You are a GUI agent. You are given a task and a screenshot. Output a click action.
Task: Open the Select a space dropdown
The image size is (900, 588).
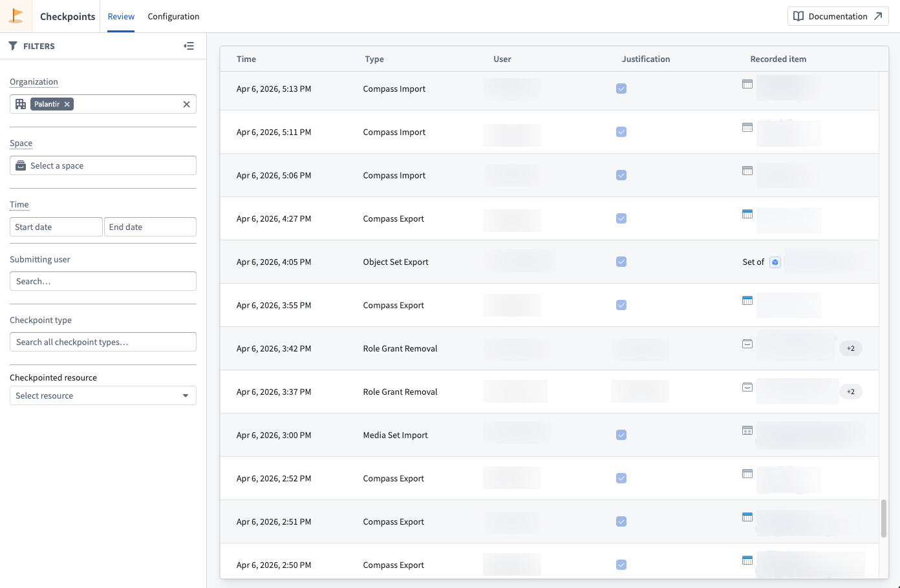pyautogui.click(x=103, y=165)
